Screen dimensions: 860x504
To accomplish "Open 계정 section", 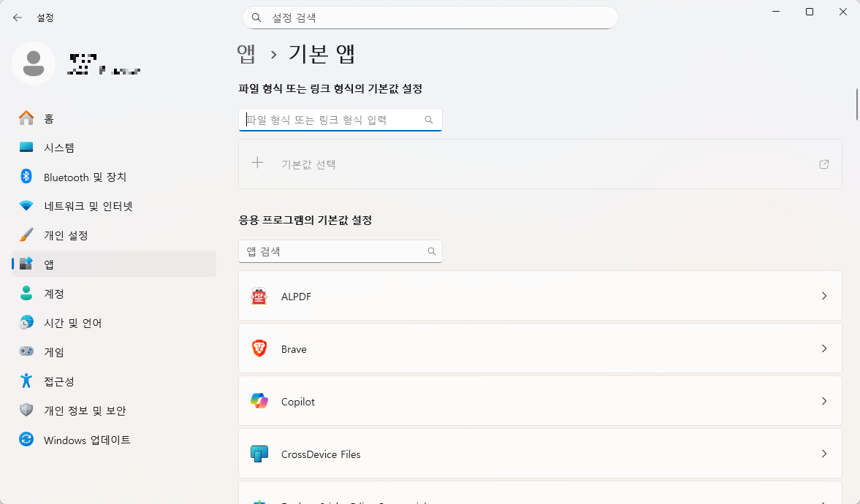I will pos(113,294).
